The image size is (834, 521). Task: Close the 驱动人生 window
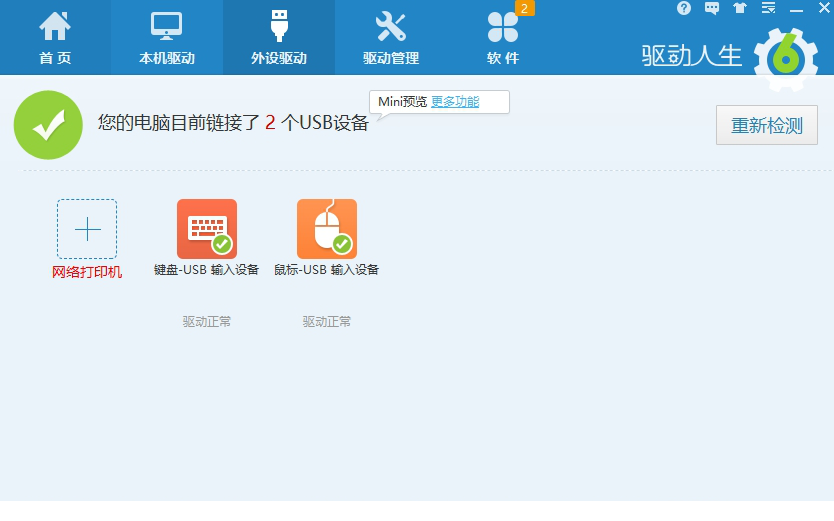824,8
